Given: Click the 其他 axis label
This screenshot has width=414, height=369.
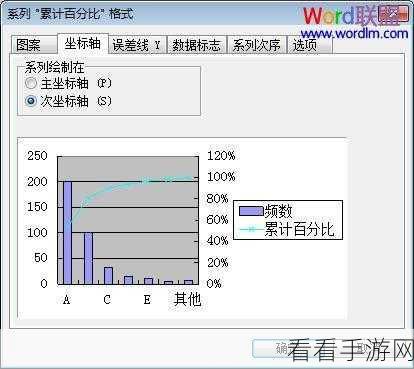Looking at the screenshot, I should pos(187,299).
